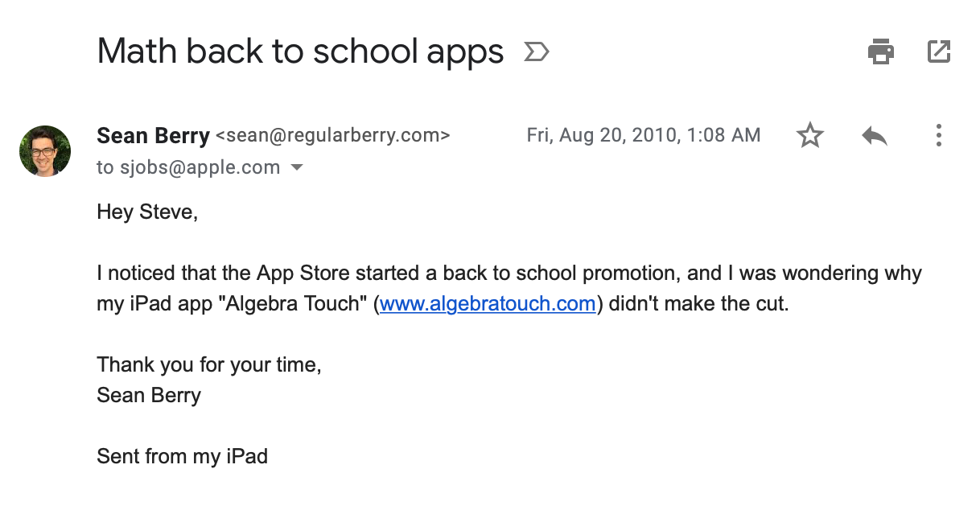Click the subject line Math back to school apps
This screenshot has width=980, height=510.
300,51
